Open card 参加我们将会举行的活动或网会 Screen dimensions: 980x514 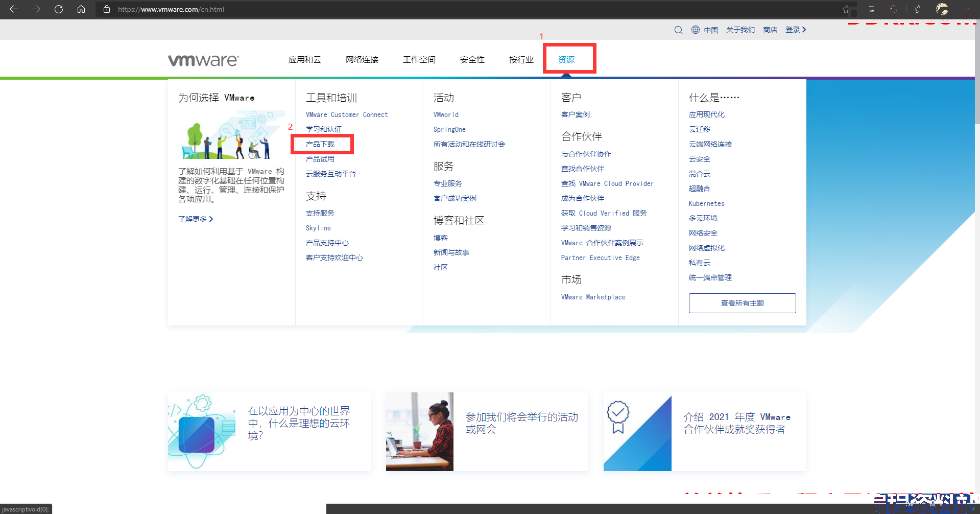point(487,432)
